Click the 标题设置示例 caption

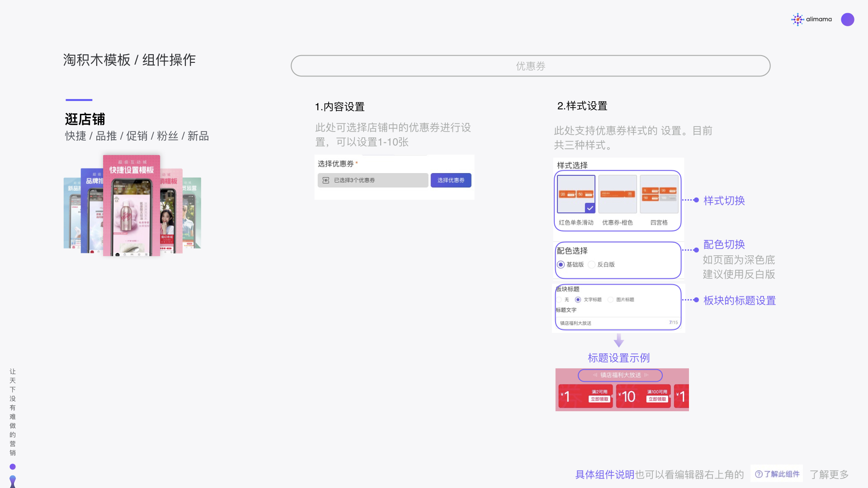(619, 358)
